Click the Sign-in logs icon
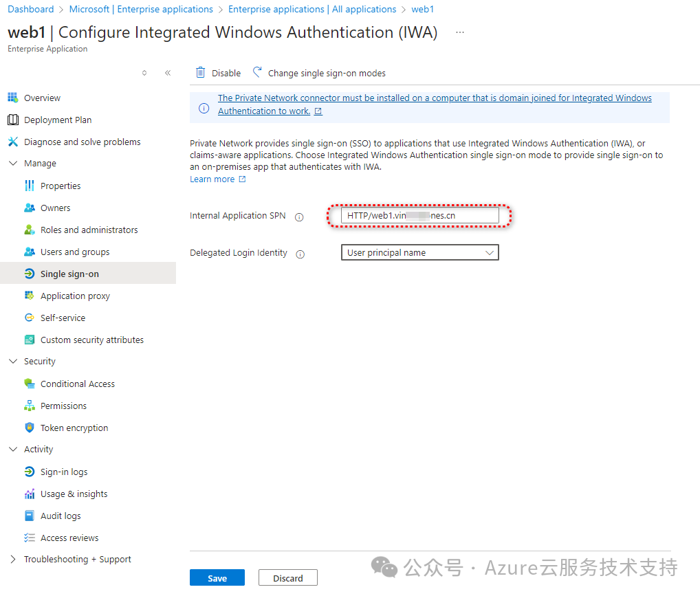The image size is (700, 596). click(x=30, y=472)
